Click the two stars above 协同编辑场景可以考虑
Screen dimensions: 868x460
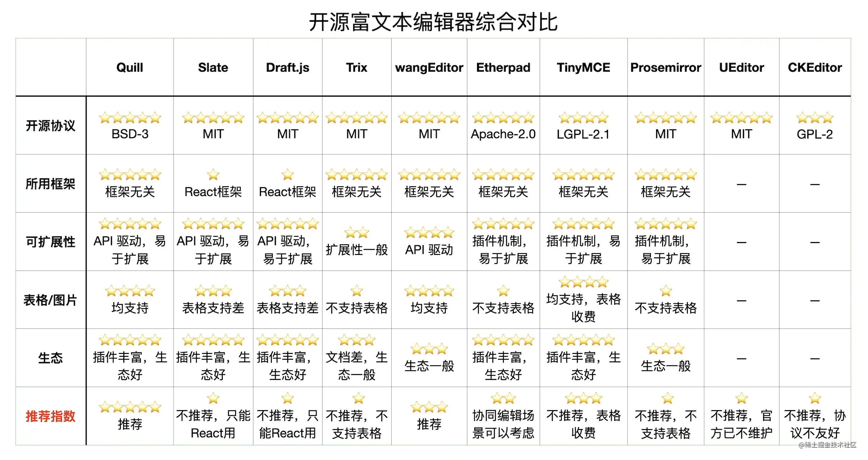point(503,398)
